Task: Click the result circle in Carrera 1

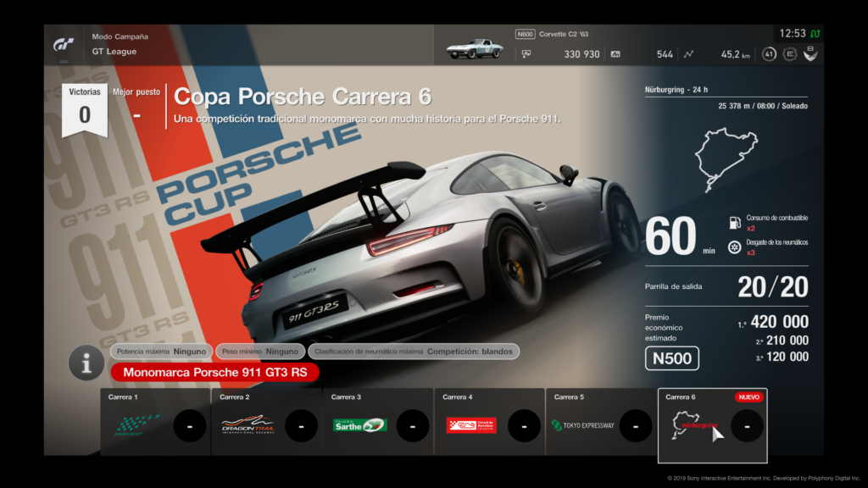Action: point(190,426)
